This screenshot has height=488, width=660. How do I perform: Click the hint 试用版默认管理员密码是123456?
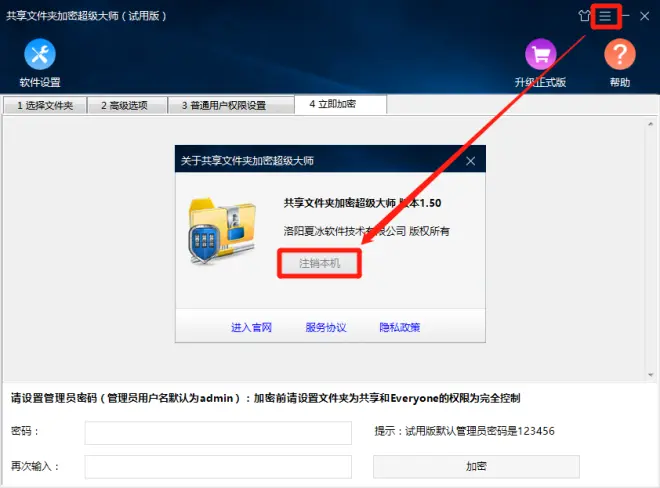480,431
